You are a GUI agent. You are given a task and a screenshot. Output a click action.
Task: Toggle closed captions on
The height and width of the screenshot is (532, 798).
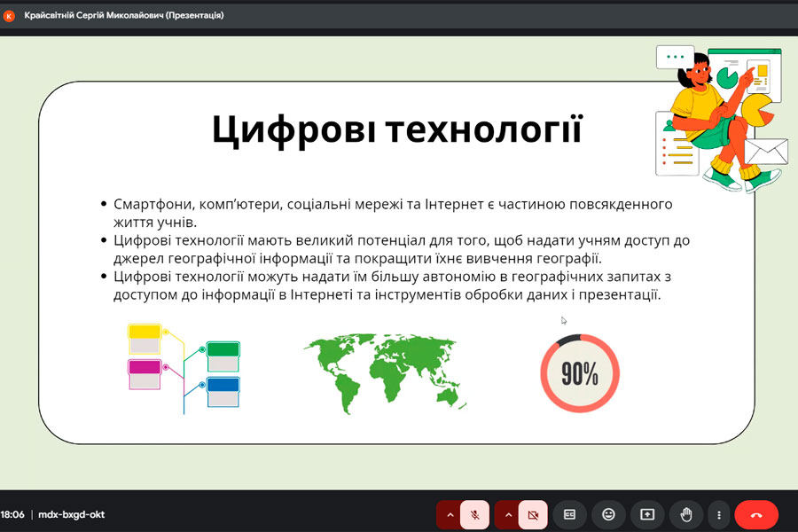click(x=570, y=514)
